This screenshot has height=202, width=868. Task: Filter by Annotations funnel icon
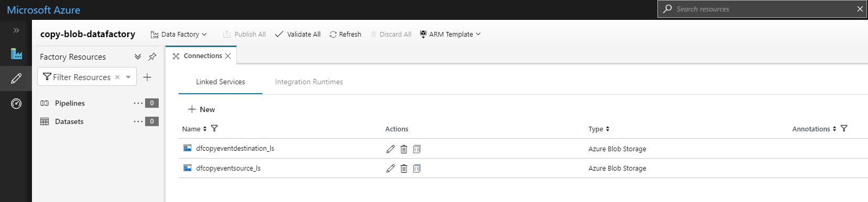coord(844,129)
